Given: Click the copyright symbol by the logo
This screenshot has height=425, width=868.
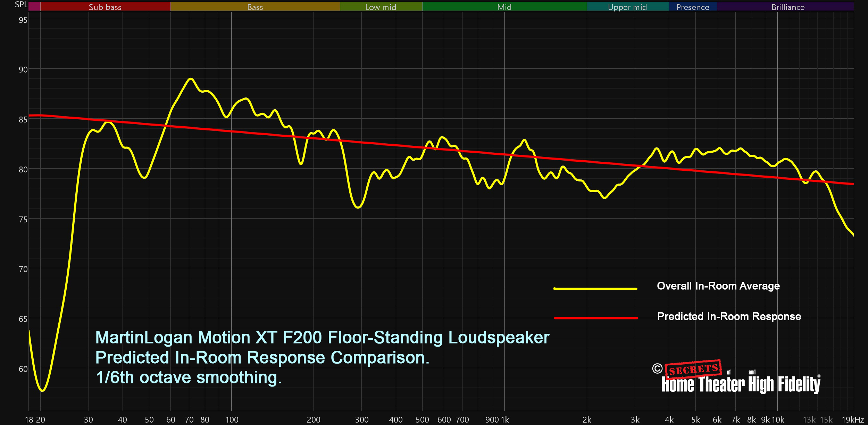Looking at the screenshot, I should 657,368.
